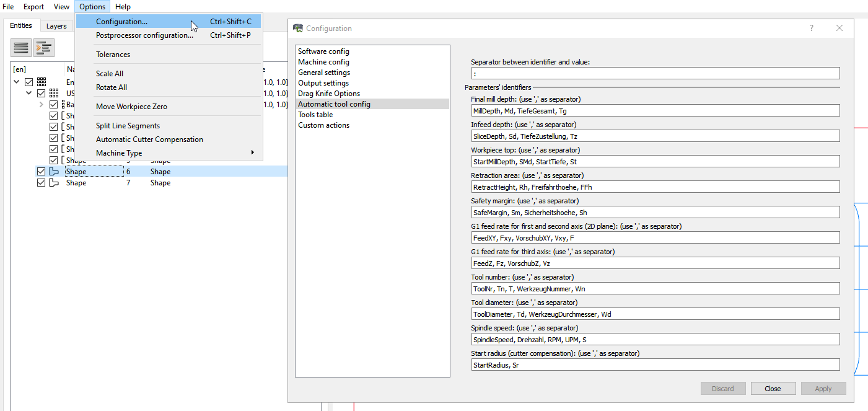Click the collapse all tree items icon

click(21, 48)
